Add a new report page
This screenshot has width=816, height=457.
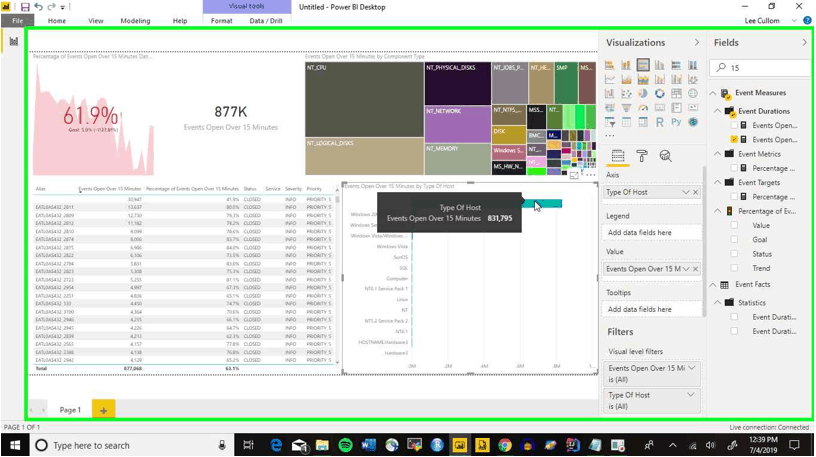[x=103, y=410]
